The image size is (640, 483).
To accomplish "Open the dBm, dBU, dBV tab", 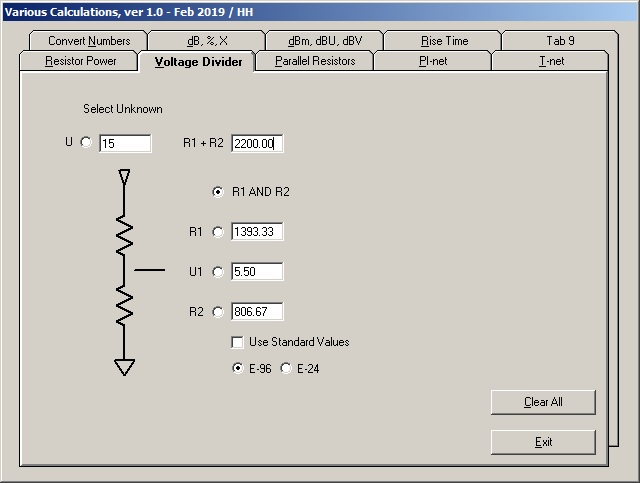I will pyautogui.click(x=325, y=41).
